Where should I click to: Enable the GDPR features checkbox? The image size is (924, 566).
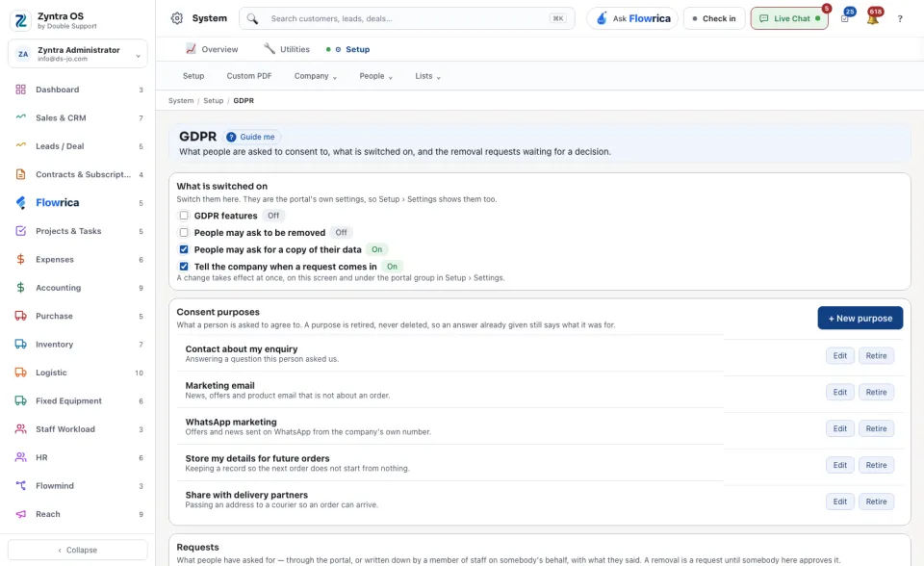(184, 216)
